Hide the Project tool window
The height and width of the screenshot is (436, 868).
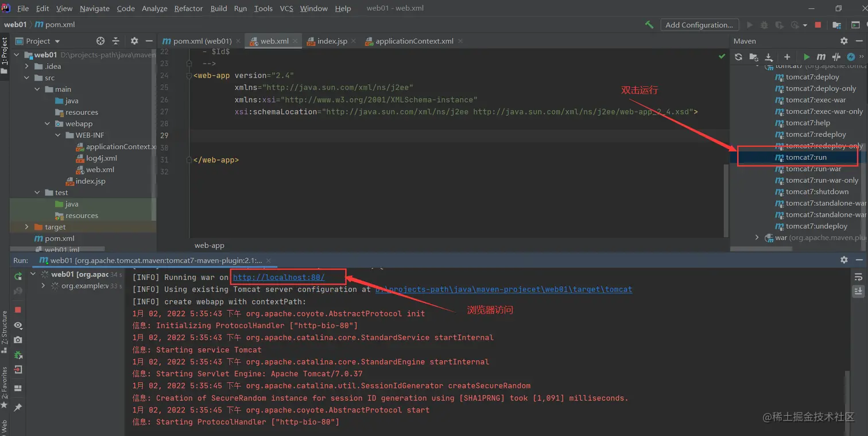pyautogui.click(x=149, y=41)
